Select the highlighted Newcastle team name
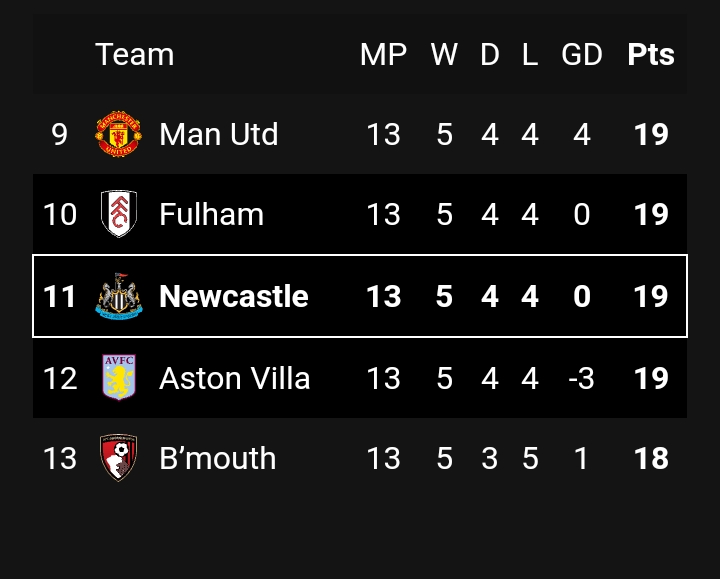 point(233,296)
